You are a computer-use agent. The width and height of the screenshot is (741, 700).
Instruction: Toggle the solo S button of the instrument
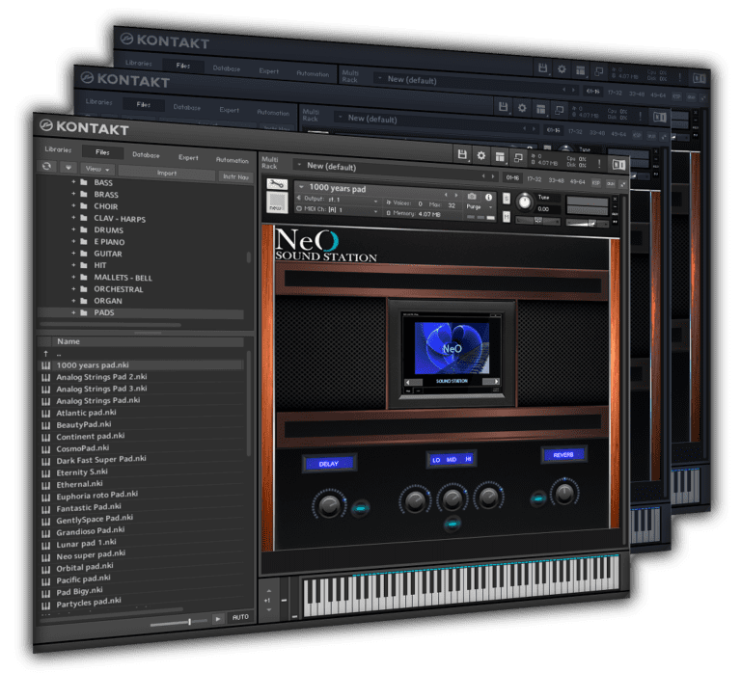coord(507,198)
